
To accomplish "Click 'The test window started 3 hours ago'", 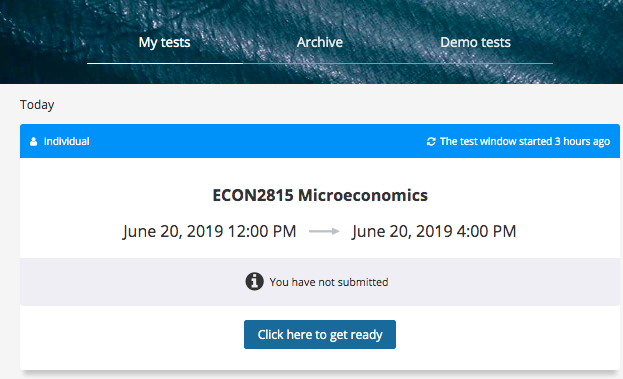I will pos(525,141).
